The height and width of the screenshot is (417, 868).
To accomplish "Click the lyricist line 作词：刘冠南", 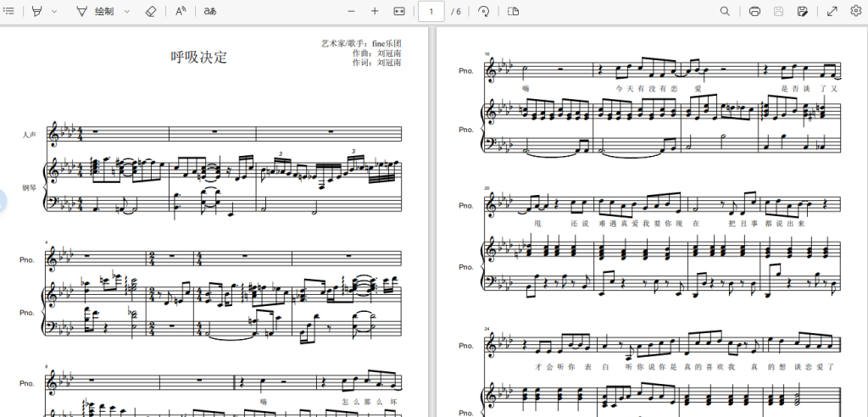I will (376, 63).
